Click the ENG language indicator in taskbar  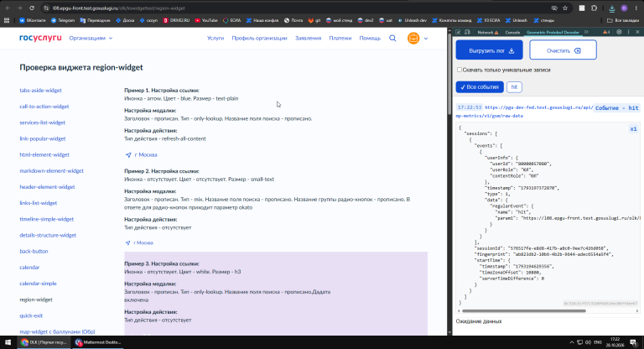click(598, 342)
